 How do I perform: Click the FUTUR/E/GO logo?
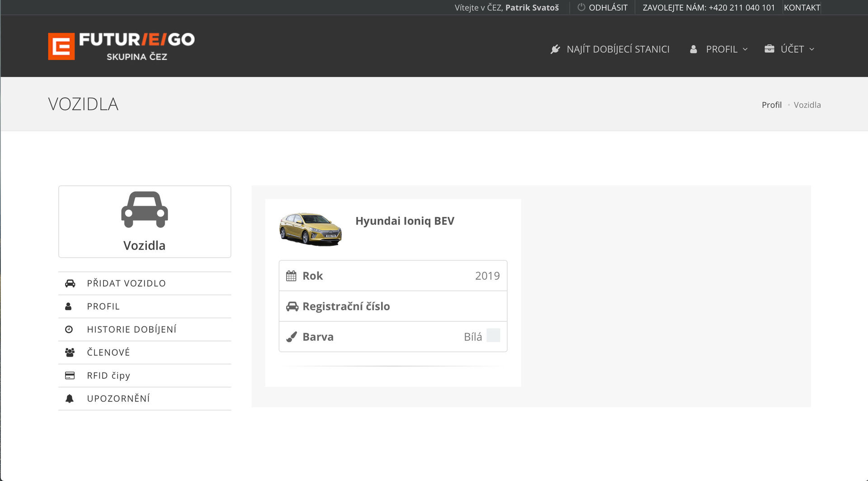(121, 46)
